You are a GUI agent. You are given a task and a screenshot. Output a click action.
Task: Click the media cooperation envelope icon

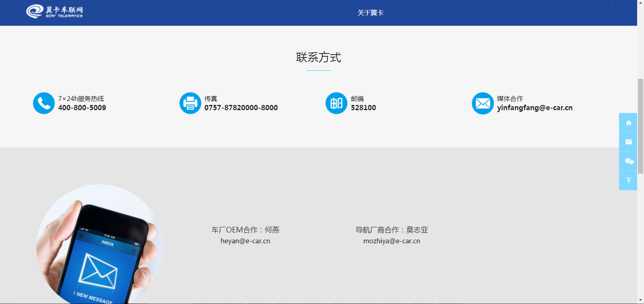pos(483,103)
